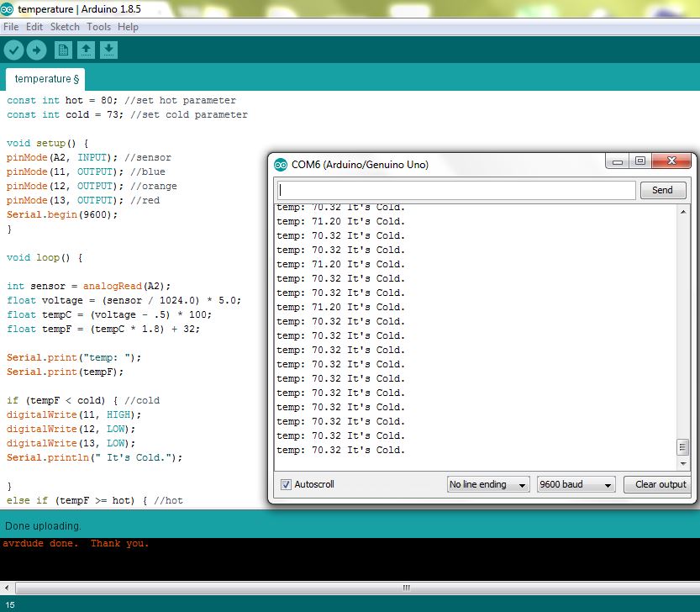This screenshot has width=700, height=612.
Task: Open a sketch via the Open toolbar icon
Action: click(86, 50)
